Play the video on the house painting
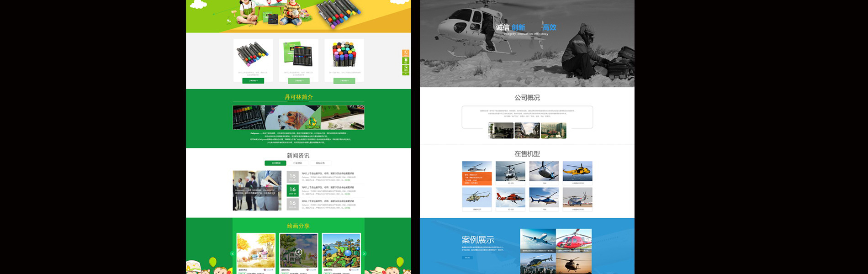Viewport: 868px width, 274px height. (x=298, y=252)
